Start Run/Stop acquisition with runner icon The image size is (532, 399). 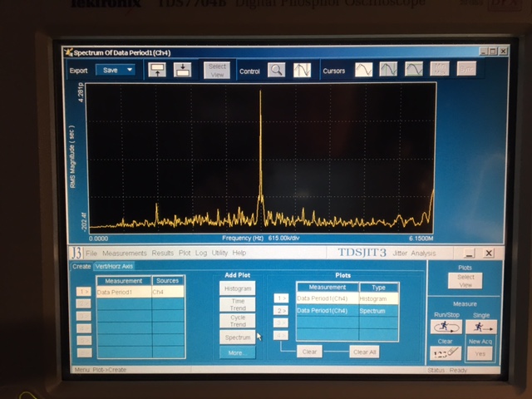[x=446, y=327]
